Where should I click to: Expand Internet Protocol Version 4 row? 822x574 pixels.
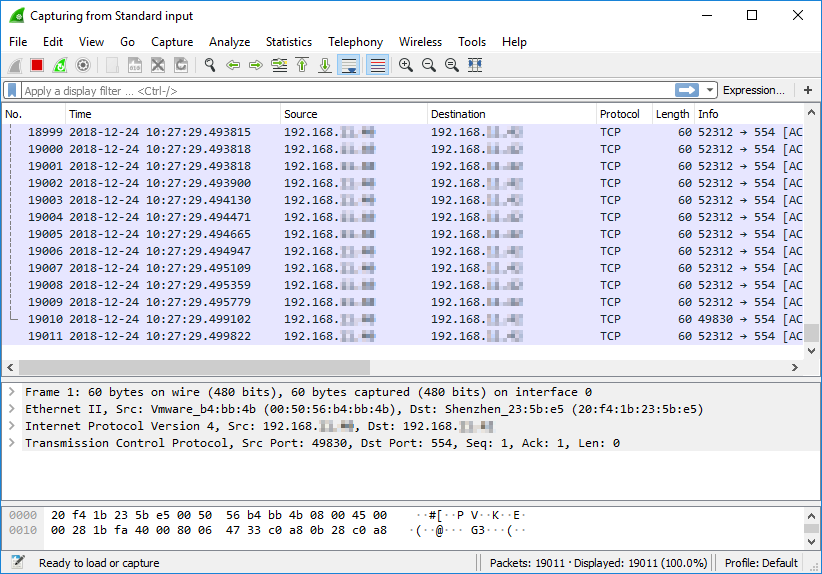point(12,426)
